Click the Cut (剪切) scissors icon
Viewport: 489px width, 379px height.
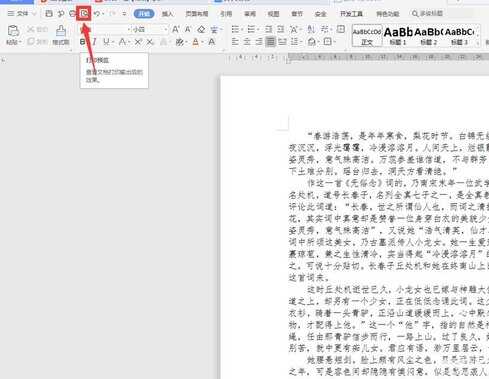pyautogui.click(x=31, y=30)
